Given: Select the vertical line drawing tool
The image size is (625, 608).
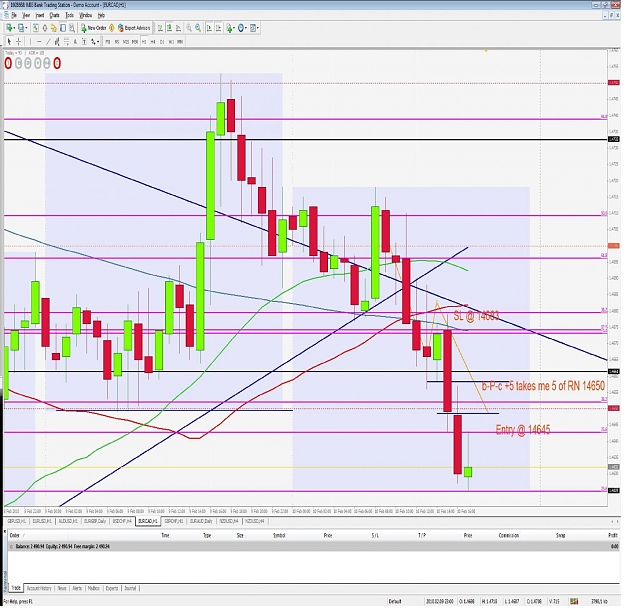Looking at the screenshot, I should pos(30,41).
